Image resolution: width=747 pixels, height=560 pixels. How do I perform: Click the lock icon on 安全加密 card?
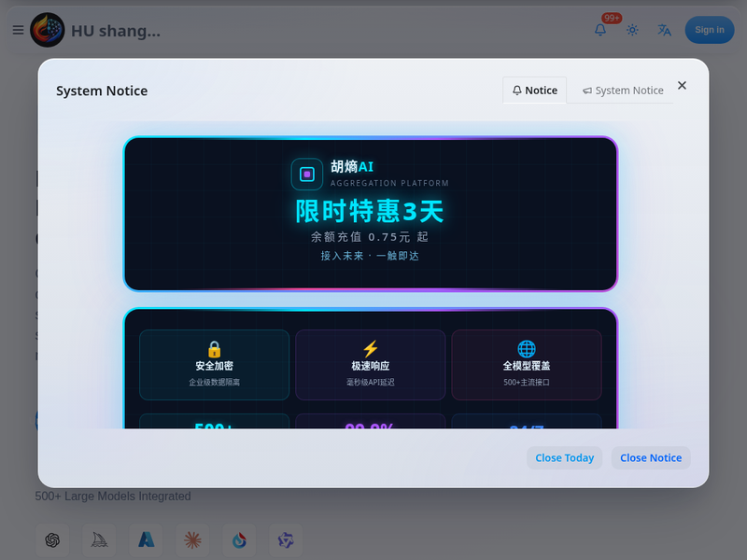tap(215, 349)
